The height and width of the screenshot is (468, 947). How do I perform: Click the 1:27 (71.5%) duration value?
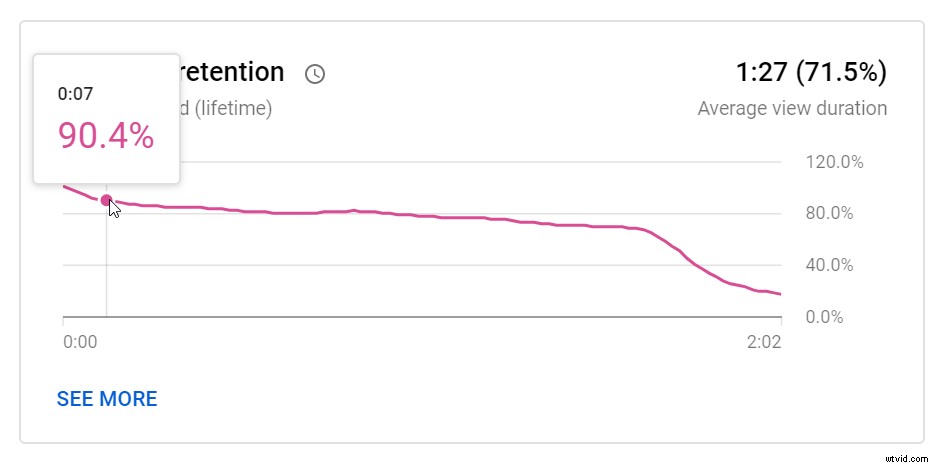(x=811, y=73)
